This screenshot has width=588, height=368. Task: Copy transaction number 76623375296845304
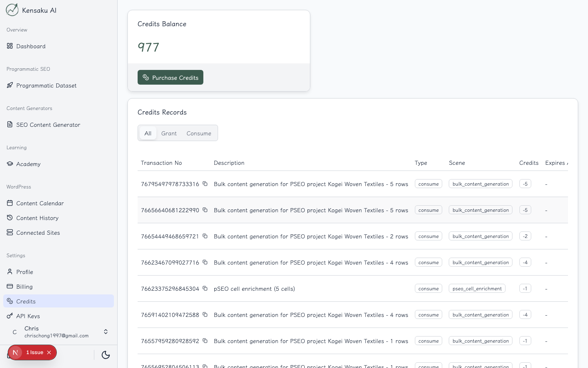[205, 288]
